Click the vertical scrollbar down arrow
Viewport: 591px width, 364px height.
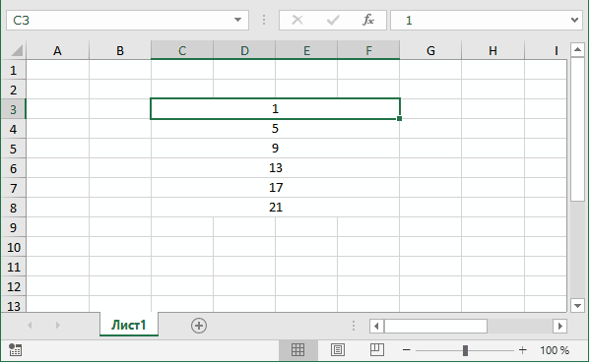click(x=577, y=306)
